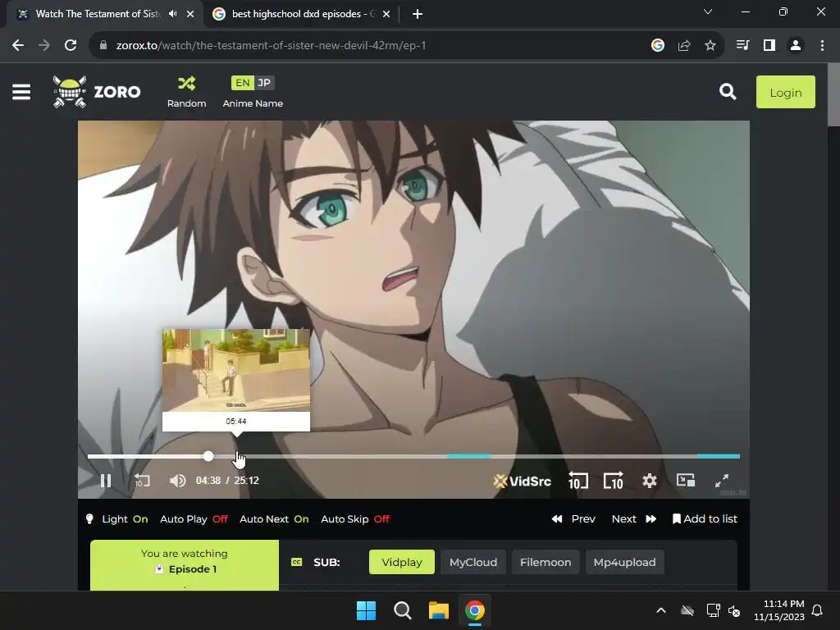Go to Prev episode

[573, 519]
